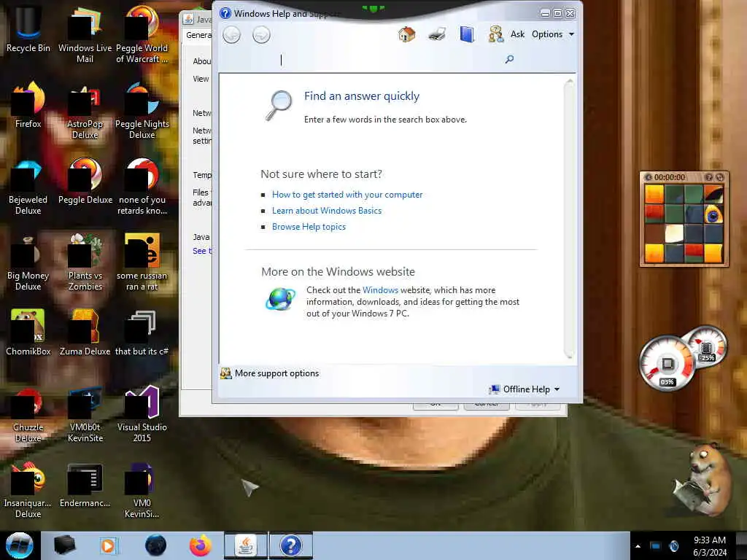The height and width of the screenshot is (560, 747).
Task: Select the Zuma Deluxe desktop icon
Action: coord(85,332)
